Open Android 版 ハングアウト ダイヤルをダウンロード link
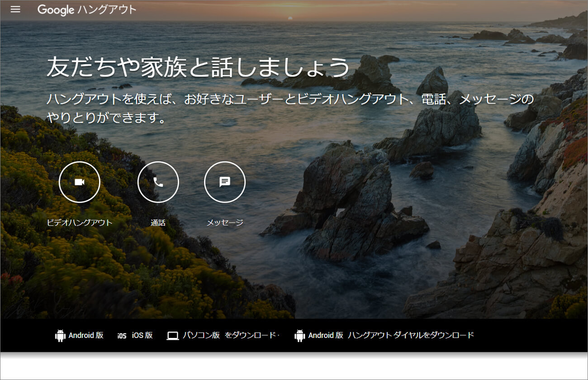This screenshot has width=588, height=380. [x=391, y=336]
